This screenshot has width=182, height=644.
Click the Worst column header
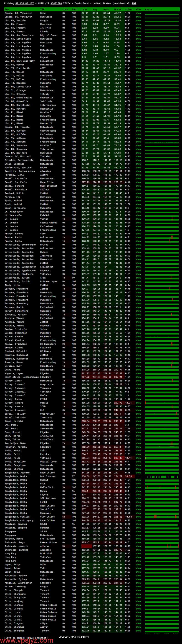pyautogui.click(x=118, y=10)
